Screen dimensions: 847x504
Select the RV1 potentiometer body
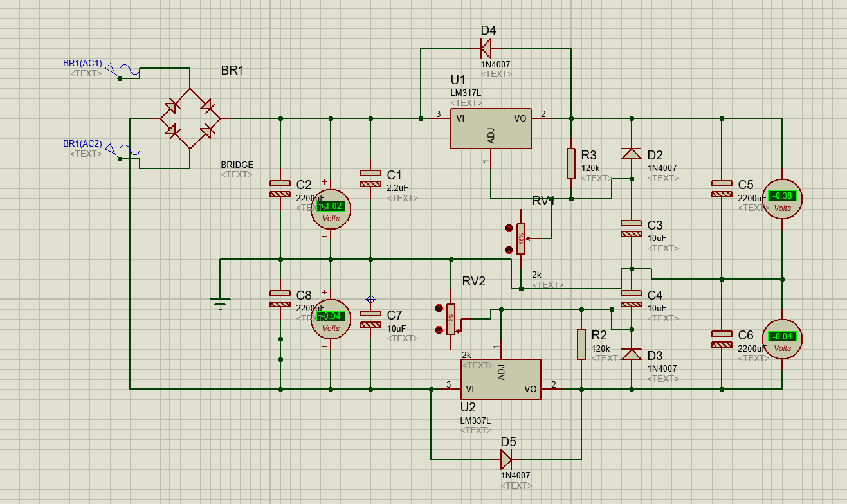point(521,239)
